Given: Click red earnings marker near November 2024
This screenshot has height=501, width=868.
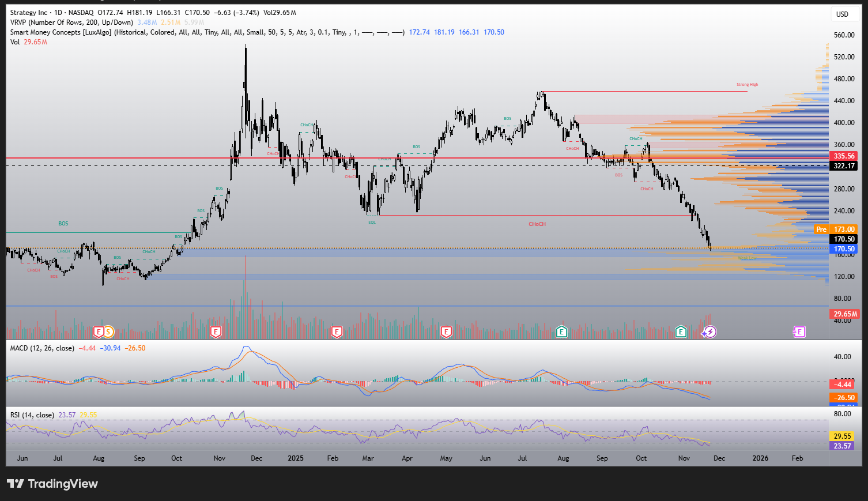Looking at the screenshot, I should click(x=216, y=332).
